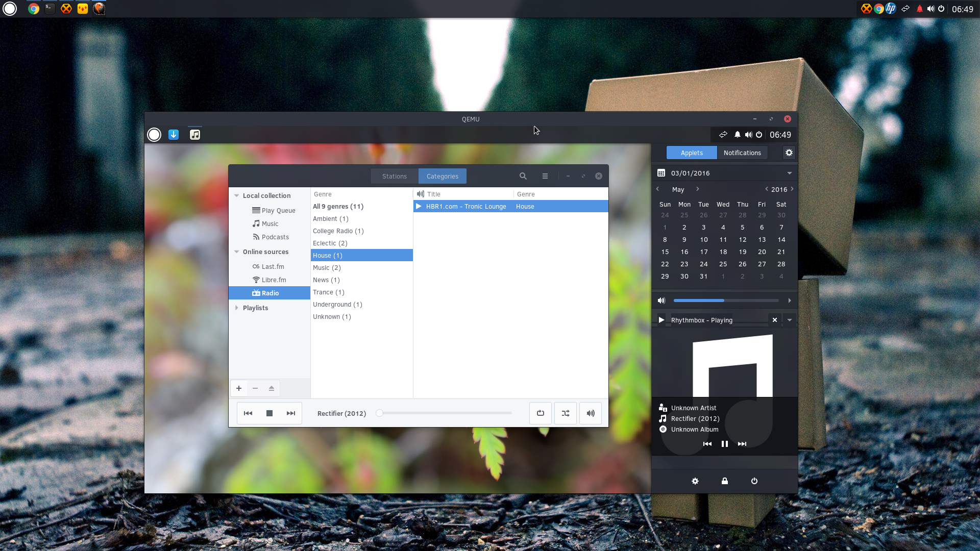980x551 pixels.
Task: Open Raven settings gear at top
Action: 789,153
